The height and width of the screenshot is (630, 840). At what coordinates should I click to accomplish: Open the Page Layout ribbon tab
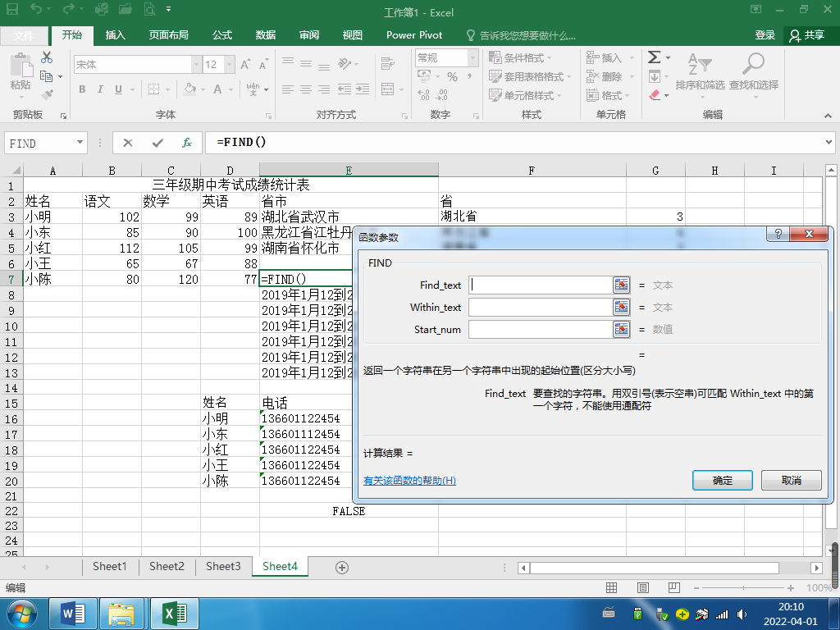(169, 35)
